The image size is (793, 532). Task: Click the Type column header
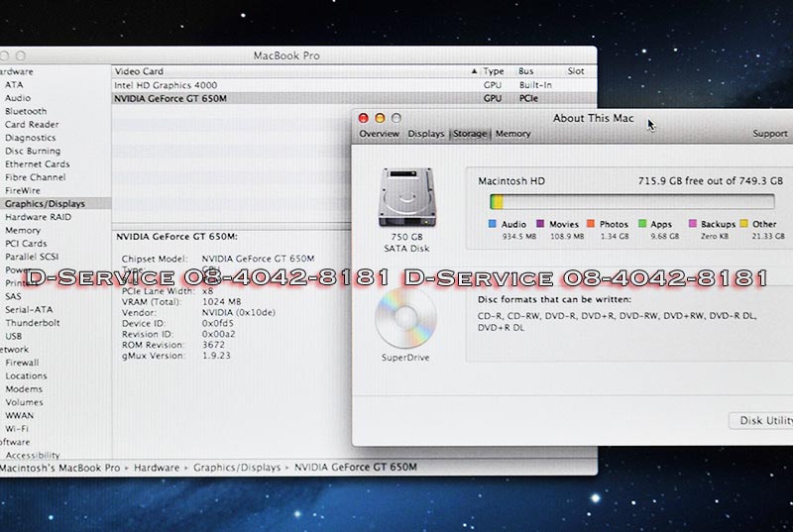coord(493,71)
